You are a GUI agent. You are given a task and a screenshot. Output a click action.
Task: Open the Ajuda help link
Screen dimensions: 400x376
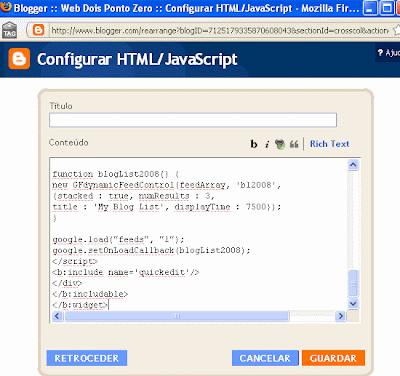pos(389,53)
